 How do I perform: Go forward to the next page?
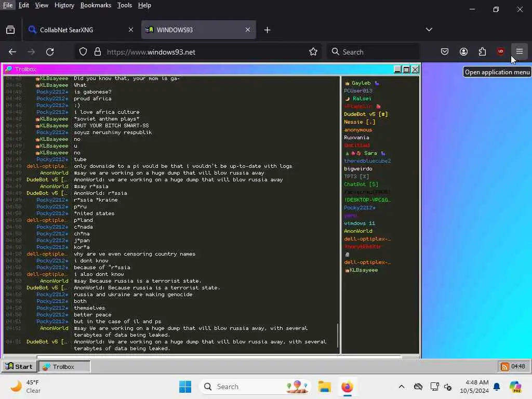click(x=31, y=51)
